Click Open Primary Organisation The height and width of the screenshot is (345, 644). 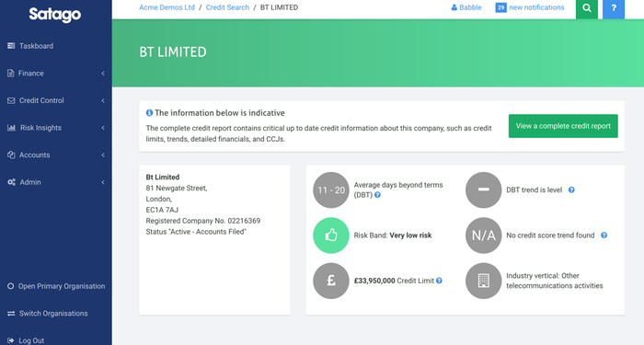[62, 286]
